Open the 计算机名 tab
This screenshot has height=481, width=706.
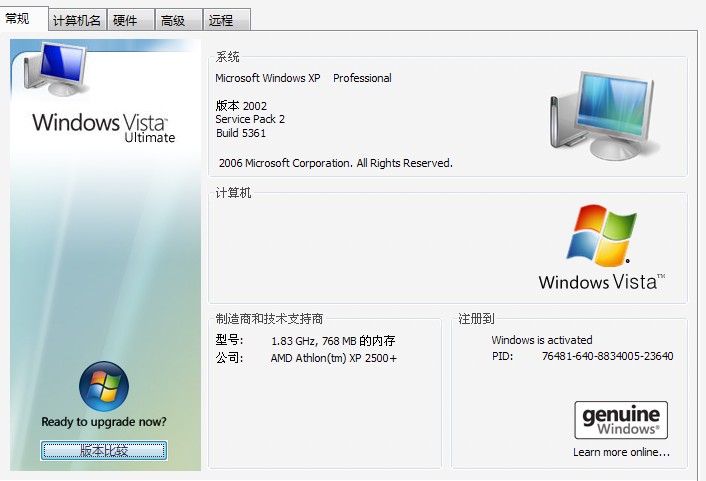pos(77,20)
